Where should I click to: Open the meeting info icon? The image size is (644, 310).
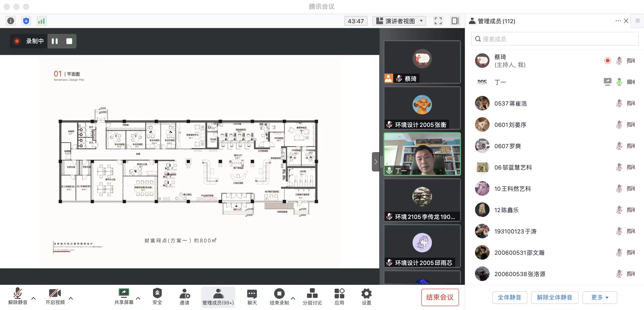click(x=10, y=21)
